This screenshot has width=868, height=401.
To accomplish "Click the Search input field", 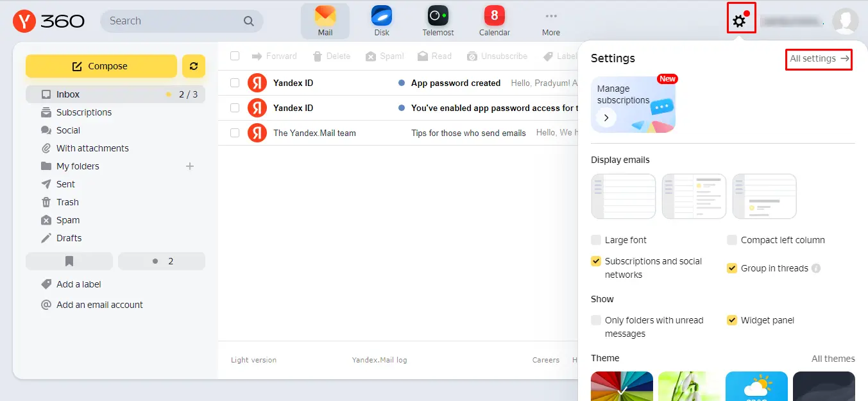I will [x=182, y=21].
